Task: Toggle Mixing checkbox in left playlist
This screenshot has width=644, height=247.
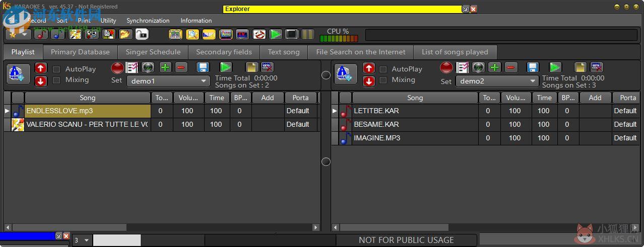Action: [x=56, y=80]
